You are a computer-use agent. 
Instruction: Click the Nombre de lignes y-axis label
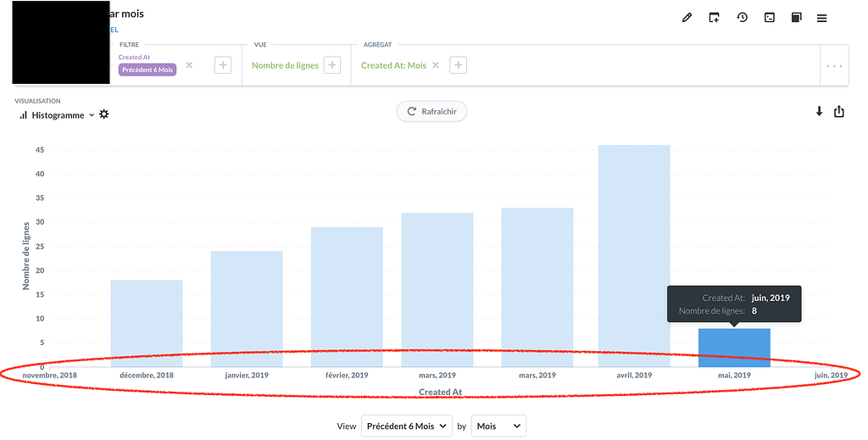[x=26, y=256]
